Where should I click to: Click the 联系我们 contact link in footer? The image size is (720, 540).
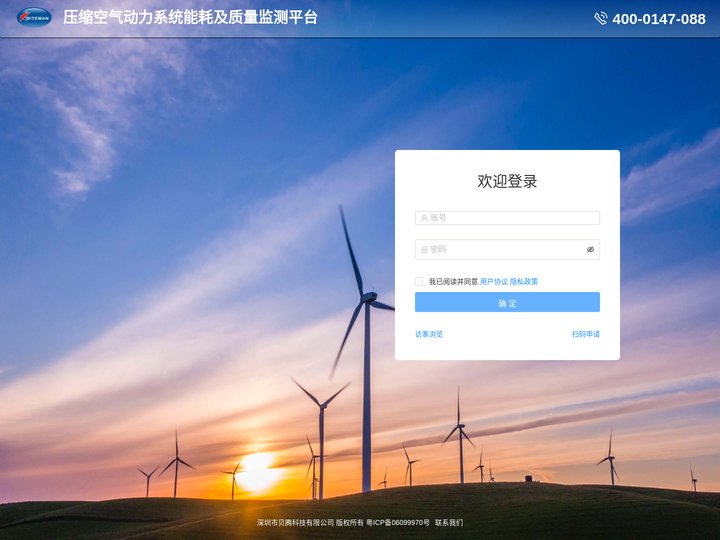(x=449, y=523)
